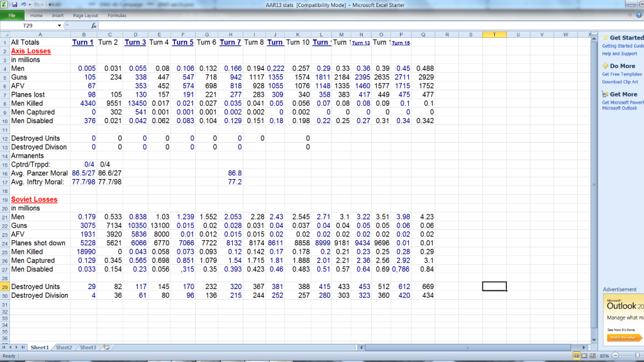Open the Name Box dropdown arrow
Image resolution: width=644 pixels, height=362 pixels.
(x=59, y=26)
